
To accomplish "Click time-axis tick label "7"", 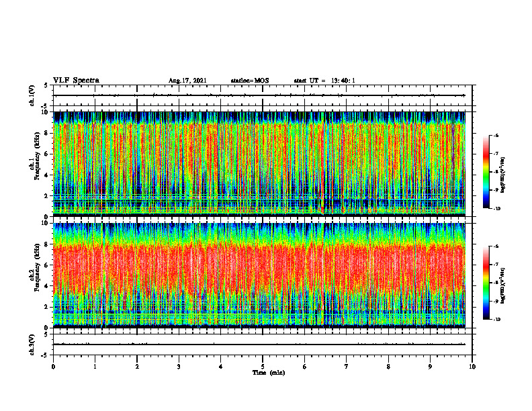I will (x=347, y=367).
